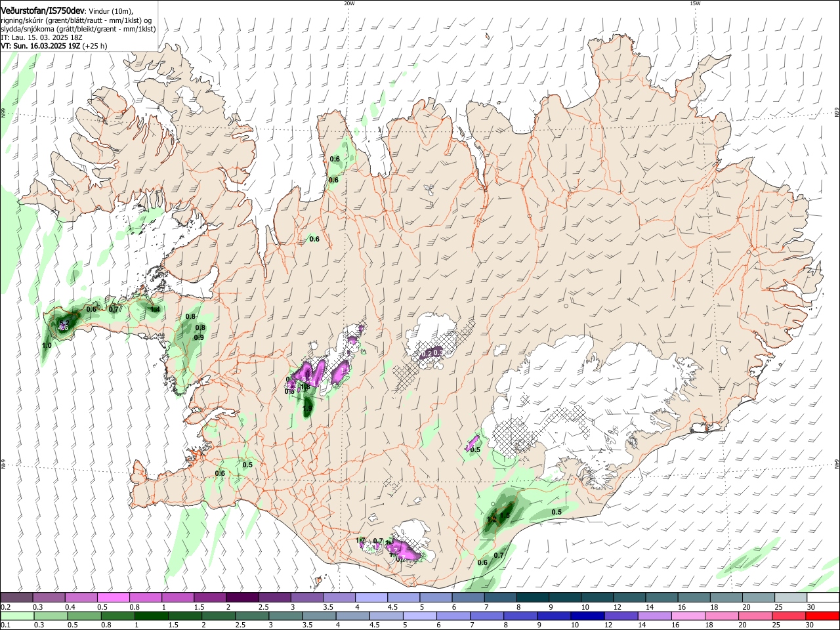840x630 pixels.
Task: Click the '1.0' precipitation value on the map
Action: [47, 346]
